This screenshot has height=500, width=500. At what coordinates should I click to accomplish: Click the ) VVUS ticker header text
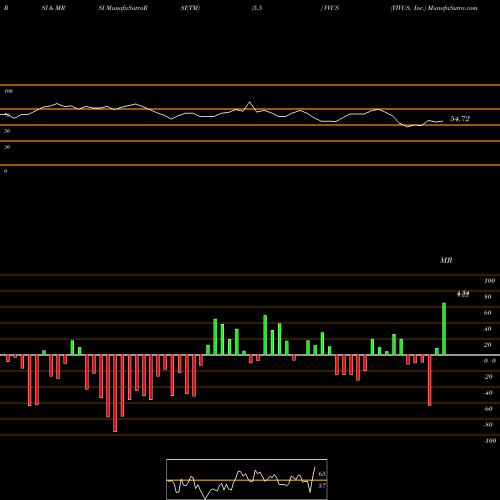coord(330,8)
